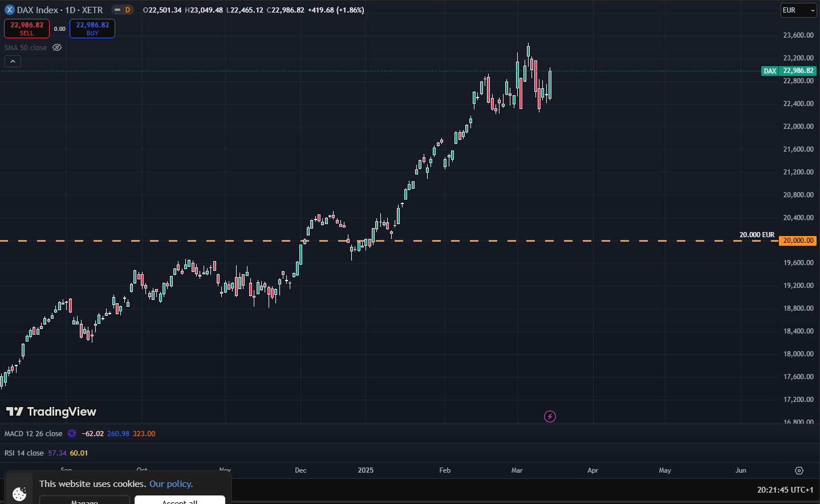820x504 pixels.
Task: Select the 20.000 EUR horizontal line text
Action: [757, 235]
